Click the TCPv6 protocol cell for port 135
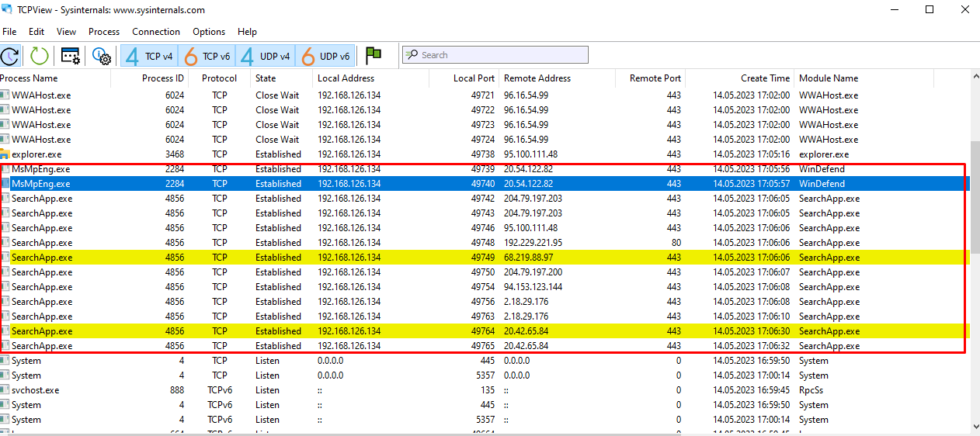The width and height of the screenshot is (980, 436). click(x=220, y=390)
